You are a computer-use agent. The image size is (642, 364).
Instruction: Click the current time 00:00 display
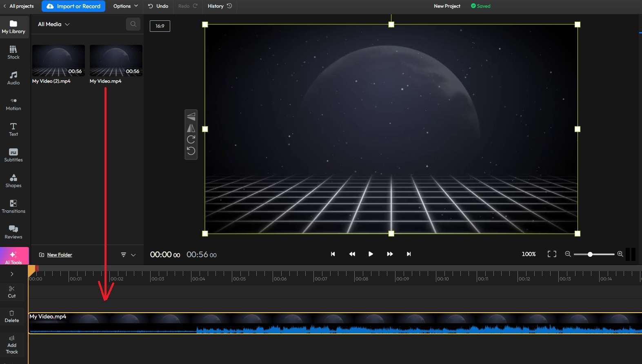click(165, 255)
